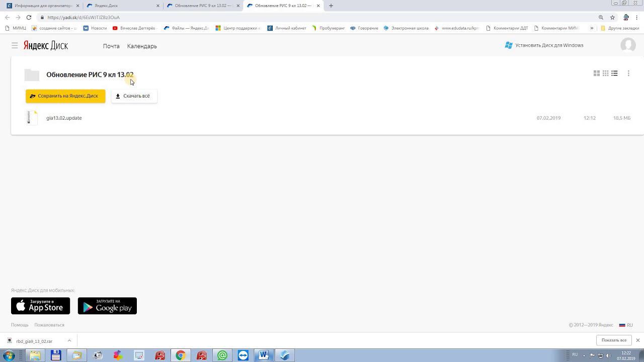644x362 pixels.
Task: Close the downloads bar
Action: (638, 340)
